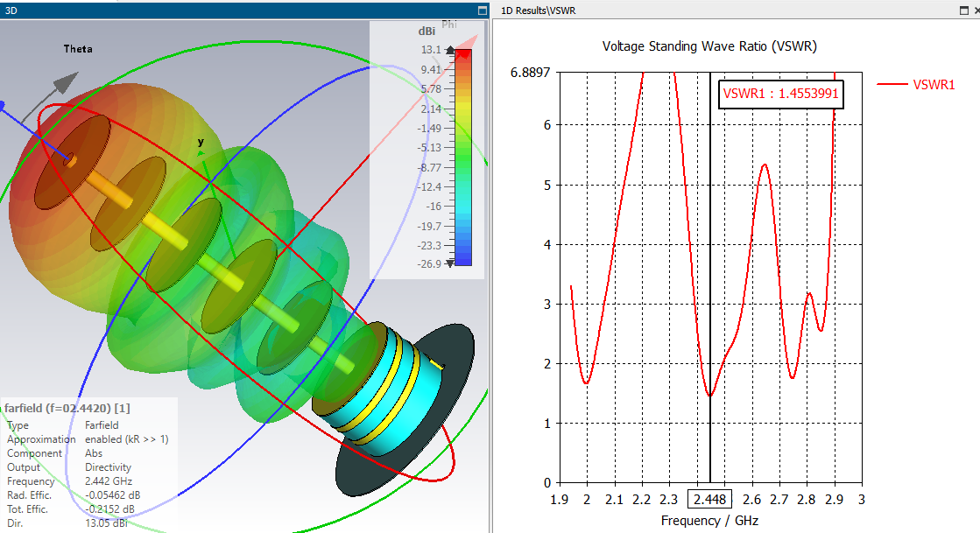Select the black axis marker line in VSWR plot
980x533 pixels.
point(710,277)
